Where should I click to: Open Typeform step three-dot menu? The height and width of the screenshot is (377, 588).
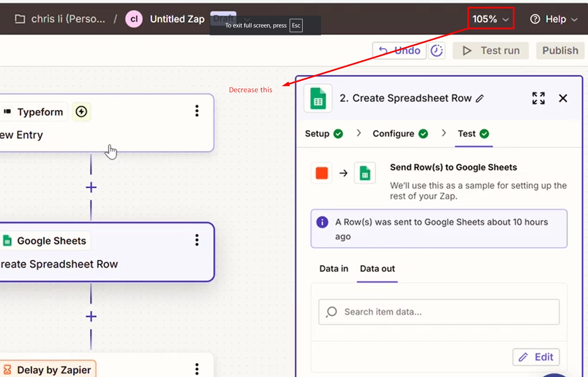pos(197,111)
